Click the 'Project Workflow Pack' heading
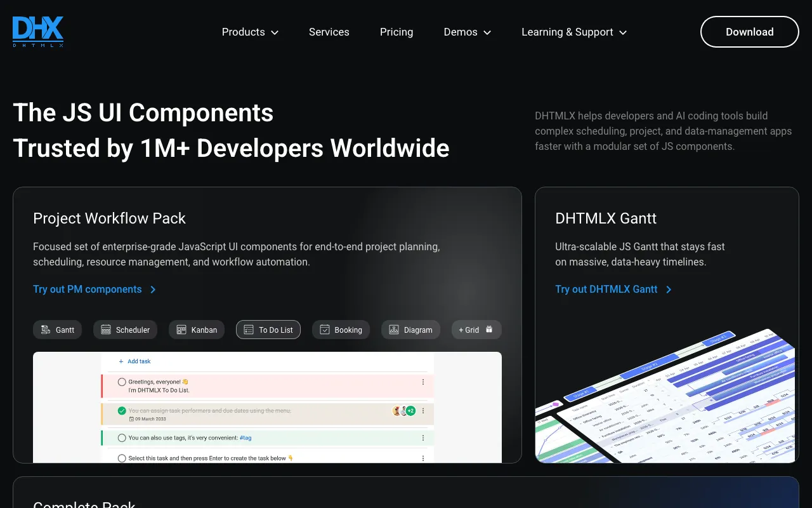812x508 pixels. coord(109,218)
